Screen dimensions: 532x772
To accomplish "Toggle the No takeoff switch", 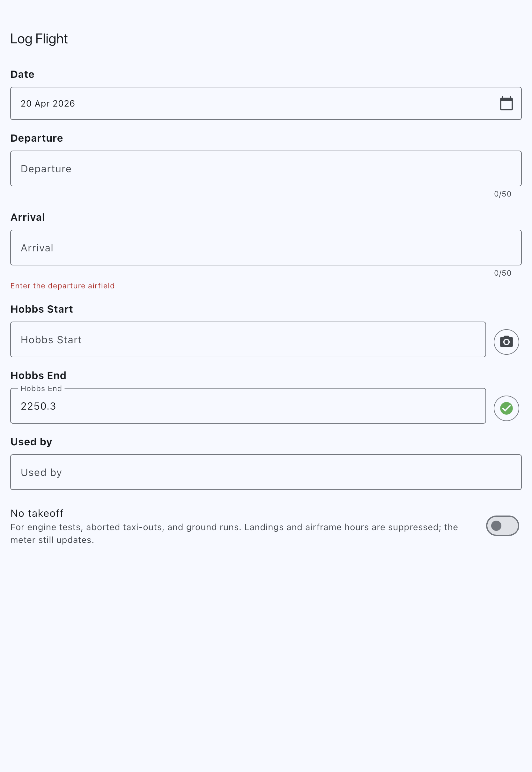I will pos(502,525).
